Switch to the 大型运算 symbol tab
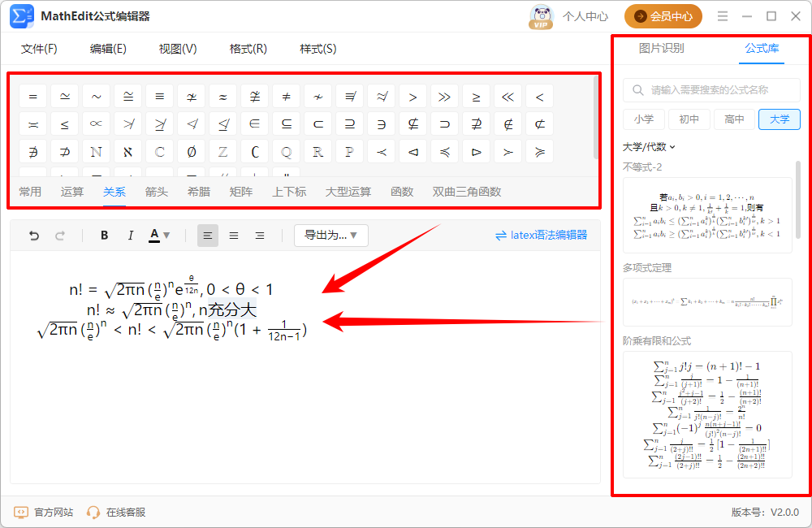Screen dimensions: 812x528 pos(348,192)
